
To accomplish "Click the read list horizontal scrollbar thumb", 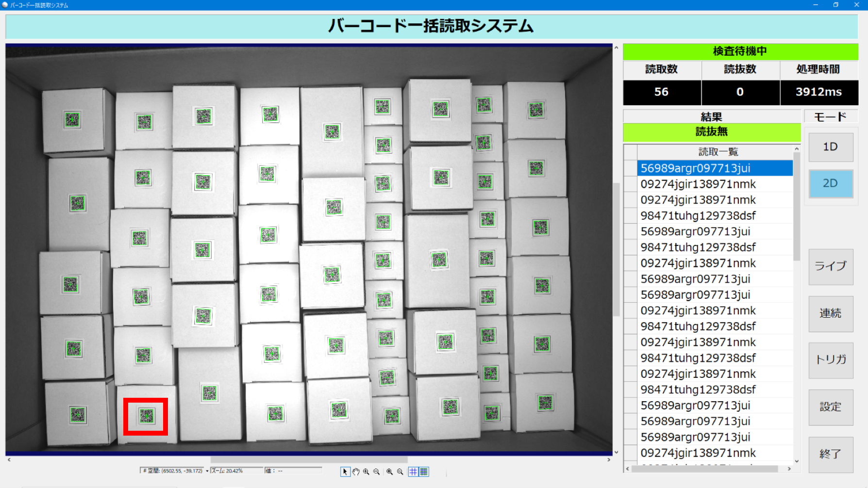I will (x=705, y=469).
